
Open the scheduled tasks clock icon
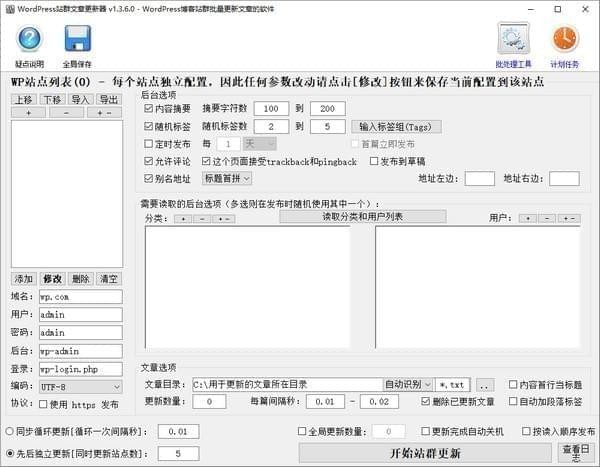click(x=565, y=39)
